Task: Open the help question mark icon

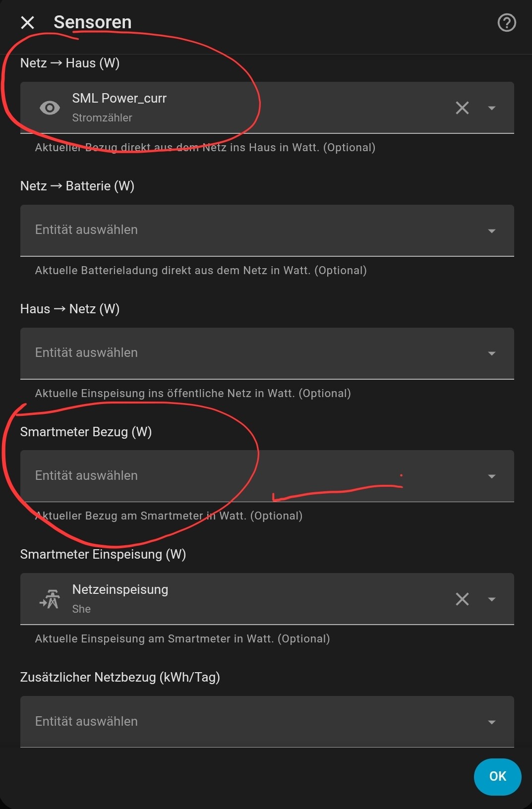Action: [507, 23]
